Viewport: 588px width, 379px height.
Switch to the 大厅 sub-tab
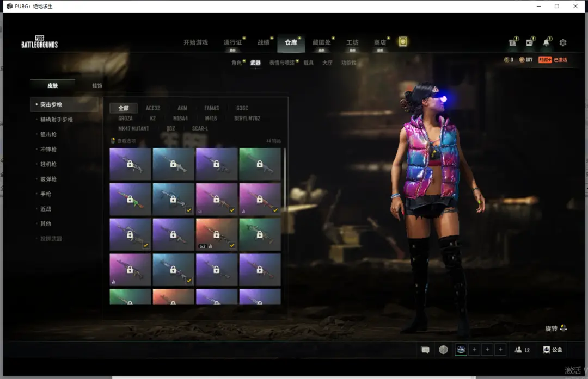coord(327,63)
